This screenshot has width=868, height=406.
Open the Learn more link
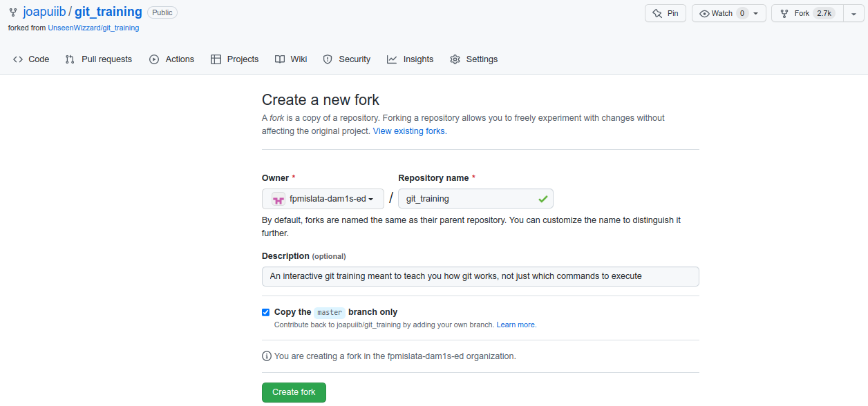pos(516,325)
